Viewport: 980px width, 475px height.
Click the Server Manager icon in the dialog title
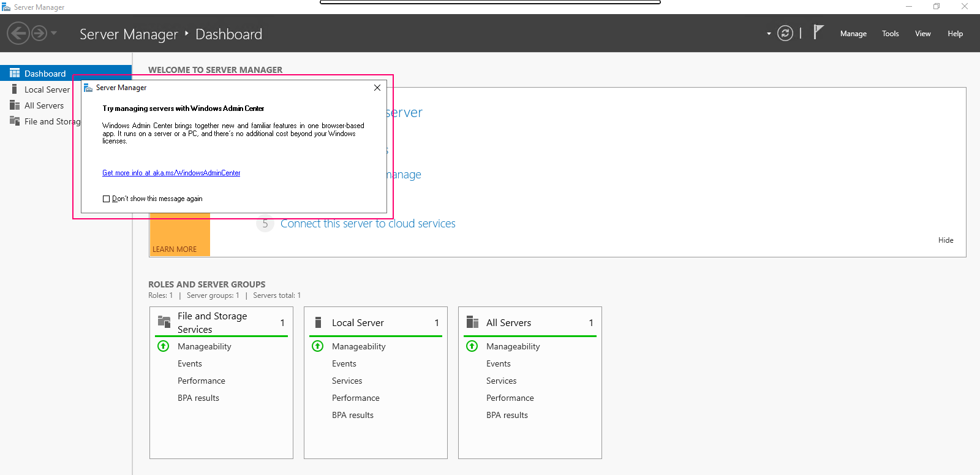point(88,88)
